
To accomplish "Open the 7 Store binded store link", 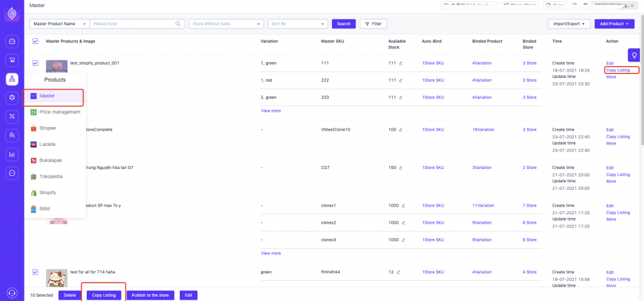I will [x=530, y=205].
